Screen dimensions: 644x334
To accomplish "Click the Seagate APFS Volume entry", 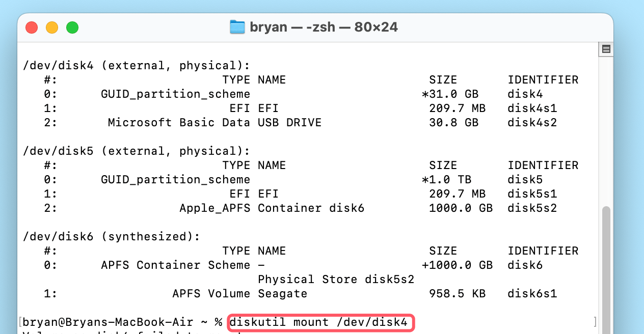I will pyautogui.click(x=282, y=293).
